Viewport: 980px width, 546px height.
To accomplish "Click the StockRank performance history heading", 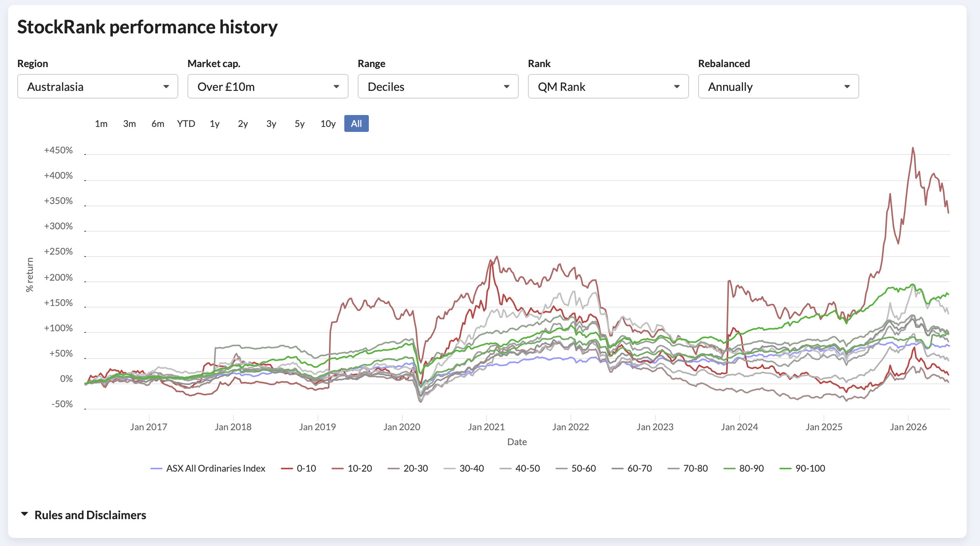I will click(147, 27).
